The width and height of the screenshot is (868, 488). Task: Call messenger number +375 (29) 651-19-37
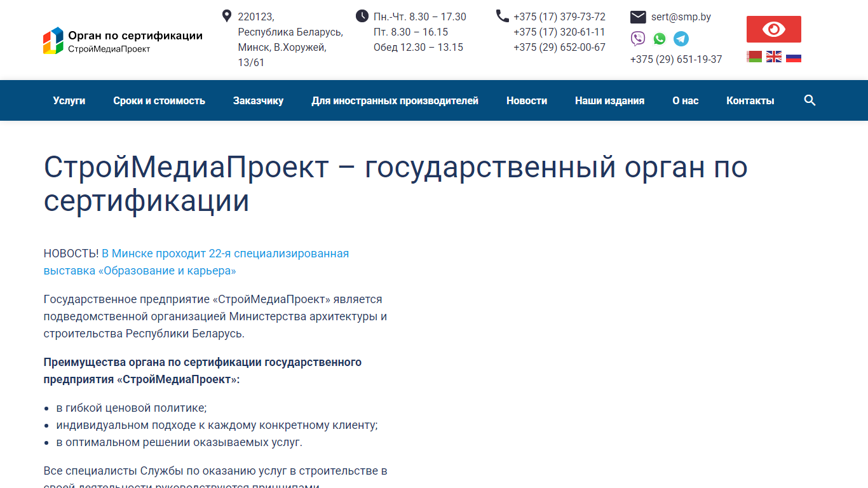(676, 59)
